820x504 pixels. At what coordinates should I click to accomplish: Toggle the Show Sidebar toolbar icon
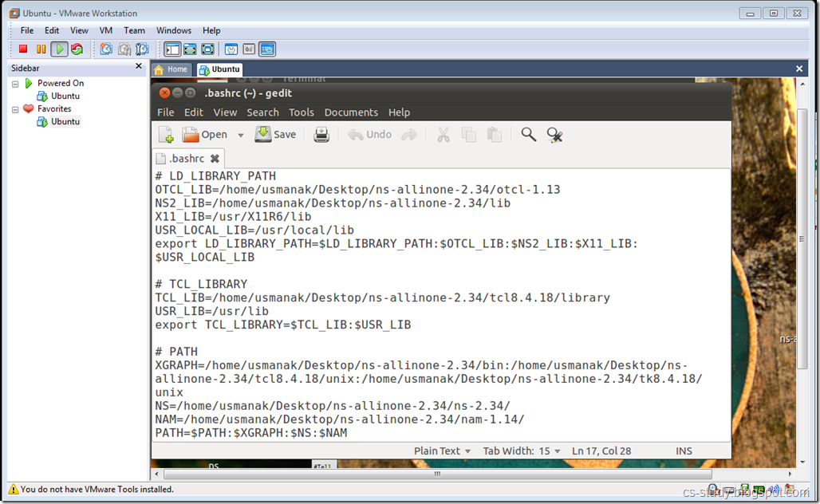172,49
